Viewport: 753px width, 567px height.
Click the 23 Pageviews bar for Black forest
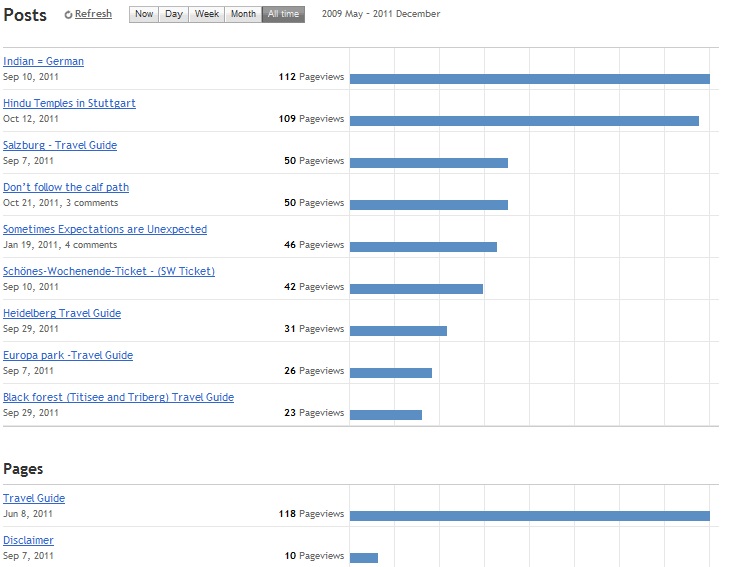tap(386, 415)
